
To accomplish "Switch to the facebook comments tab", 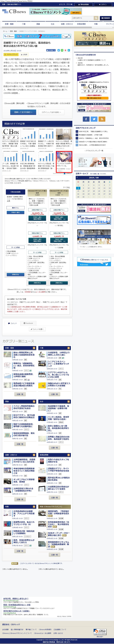I will 28,323.
